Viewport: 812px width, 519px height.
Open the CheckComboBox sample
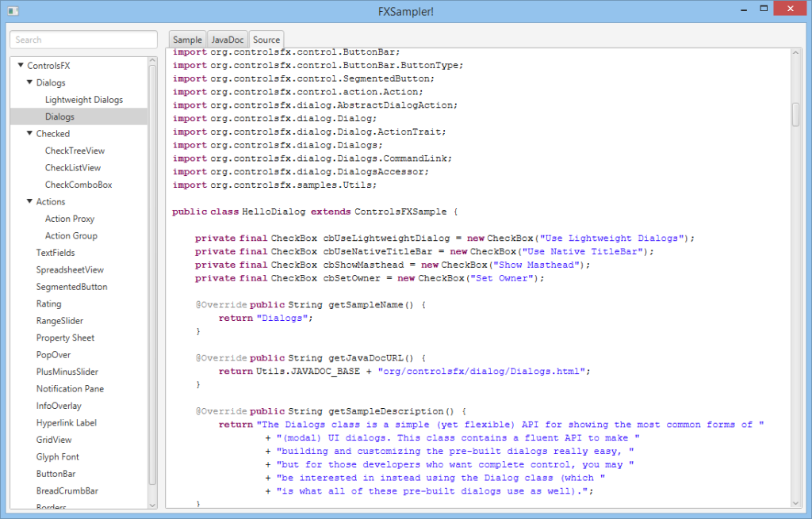79,185
